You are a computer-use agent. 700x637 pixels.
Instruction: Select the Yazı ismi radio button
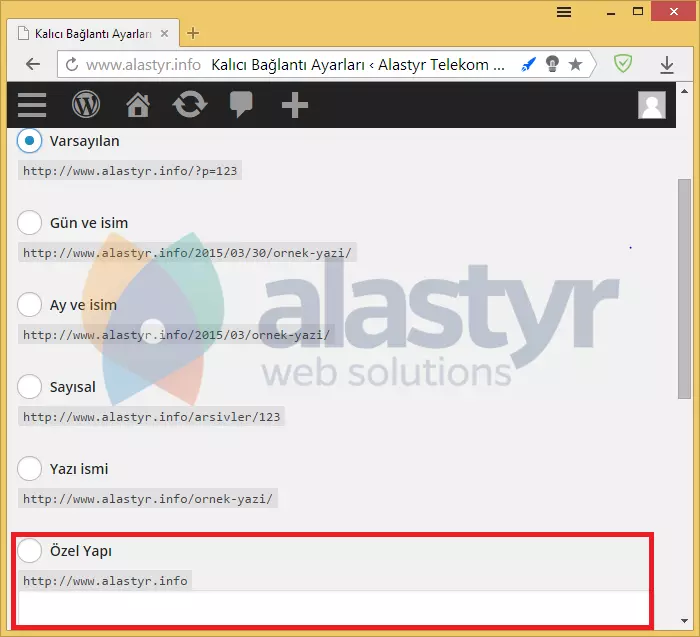pyautogui.click(x=29, y=469)
